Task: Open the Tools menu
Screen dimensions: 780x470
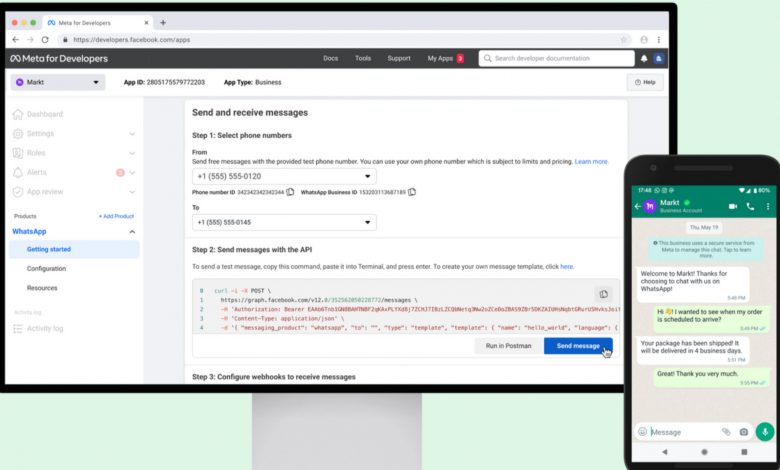Action: point(363,58)
